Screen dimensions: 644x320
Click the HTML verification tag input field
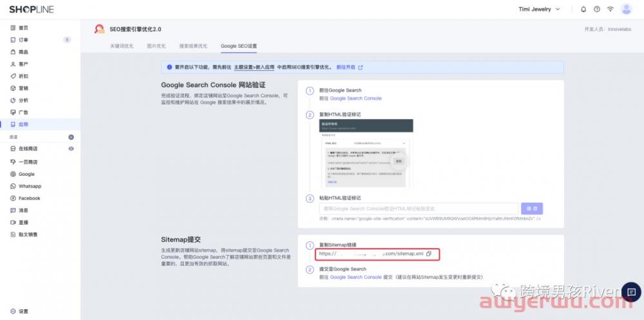[419, 209]
